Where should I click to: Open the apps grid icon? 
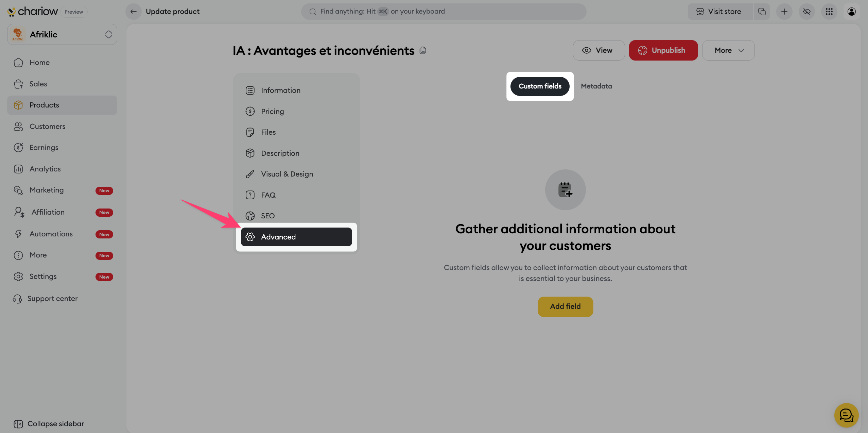coord(829,12)
